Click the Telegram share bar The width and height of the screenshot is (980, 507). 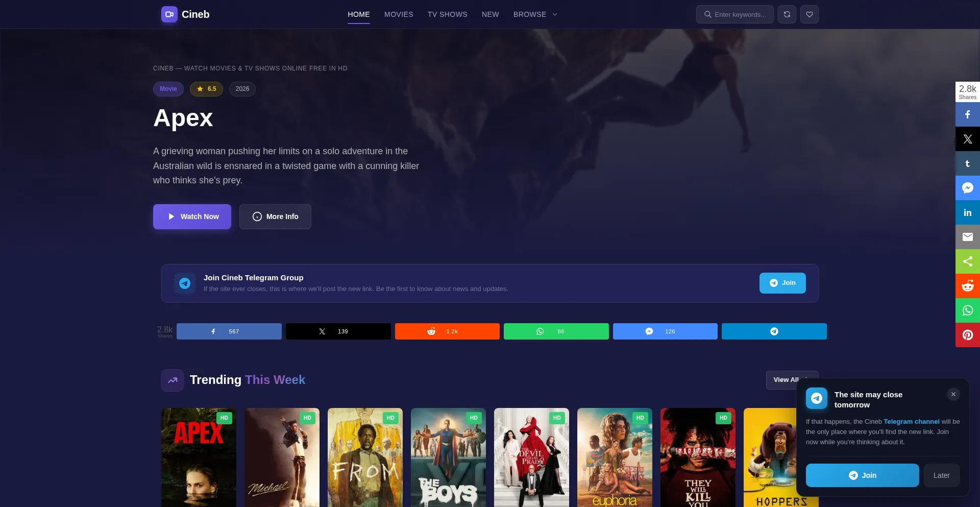774,331
